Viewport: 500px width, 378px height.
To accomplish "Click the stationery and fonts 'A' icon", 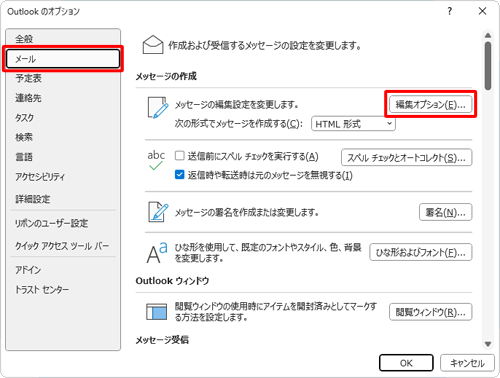I will click(x=157, y=252).
